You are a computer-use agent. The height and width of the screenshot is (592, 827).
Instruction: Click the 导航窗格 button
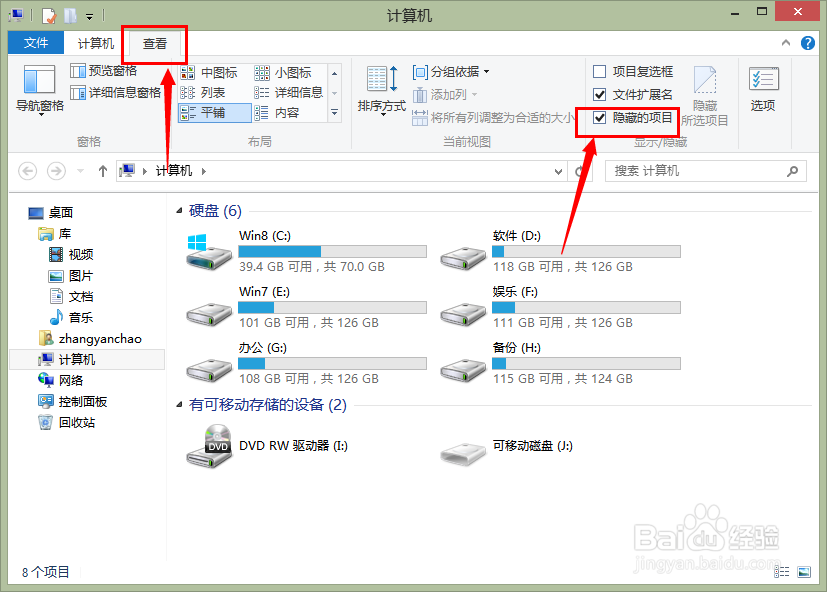(x=40, y=90)
